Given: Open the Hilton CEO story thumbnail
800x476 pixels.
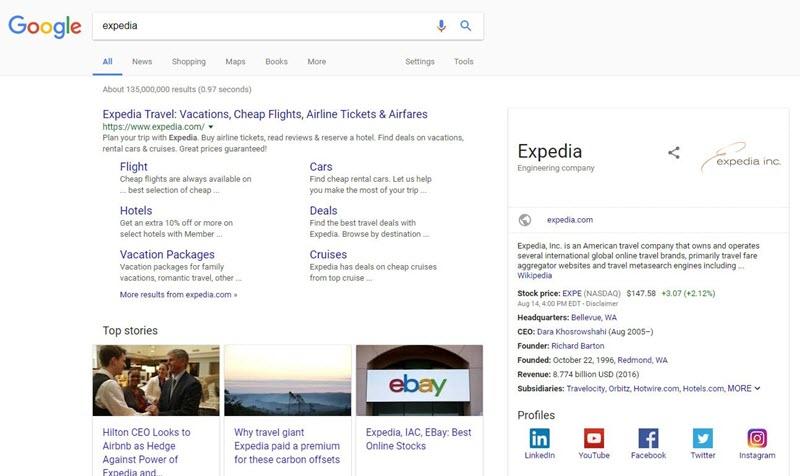Looking at the screenshot, I should [x=156, y=380].
